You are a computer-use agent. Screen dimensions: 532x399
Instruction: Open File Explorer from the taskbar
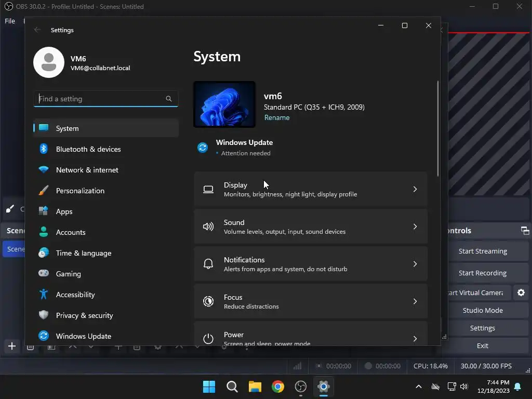[x=255, y=387]
